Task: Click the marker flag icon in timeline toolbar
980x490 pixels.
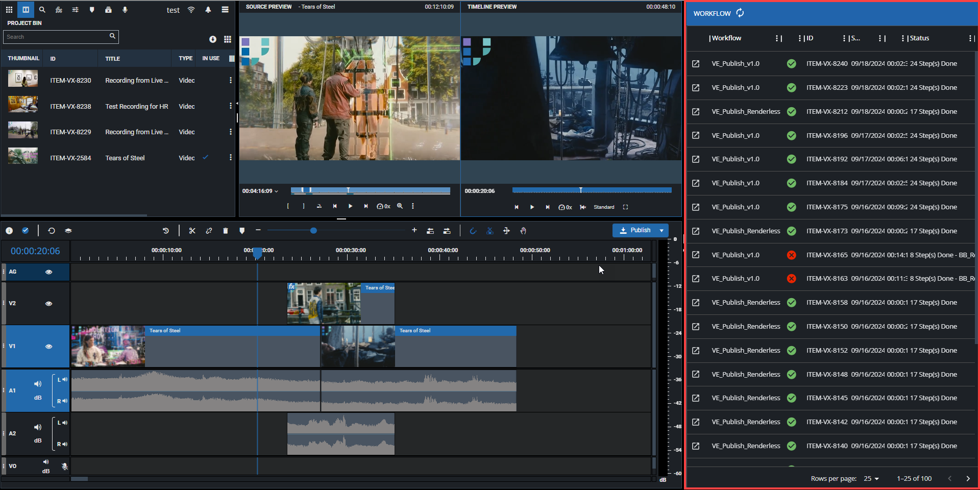Action: (x=242, y=231)
